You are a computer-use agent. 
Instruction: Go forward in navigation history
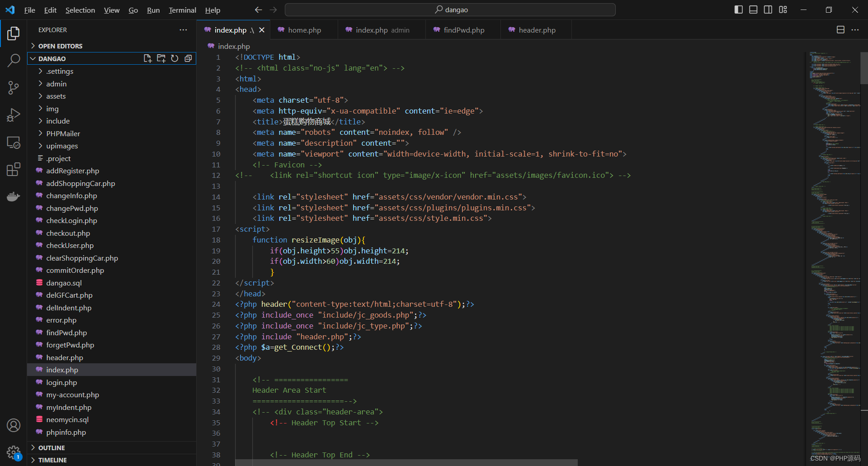273,10
